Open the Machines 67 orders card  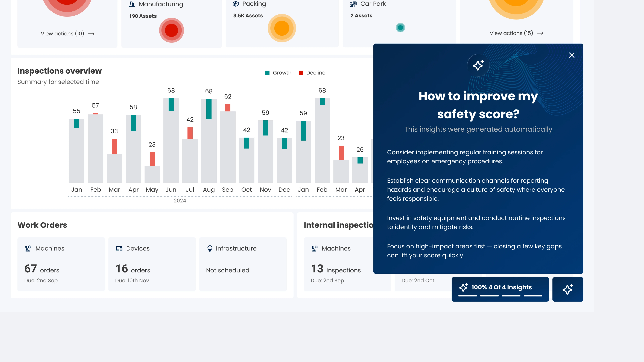pos(61,264)
